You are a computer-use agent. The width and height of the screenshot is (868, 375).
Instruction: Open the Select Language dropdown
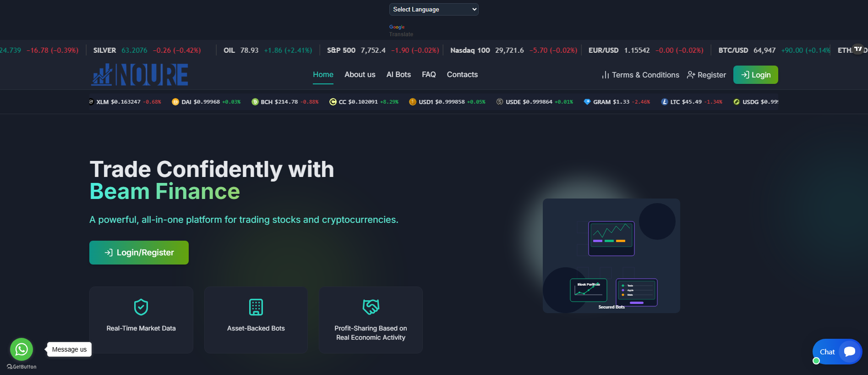434,9
